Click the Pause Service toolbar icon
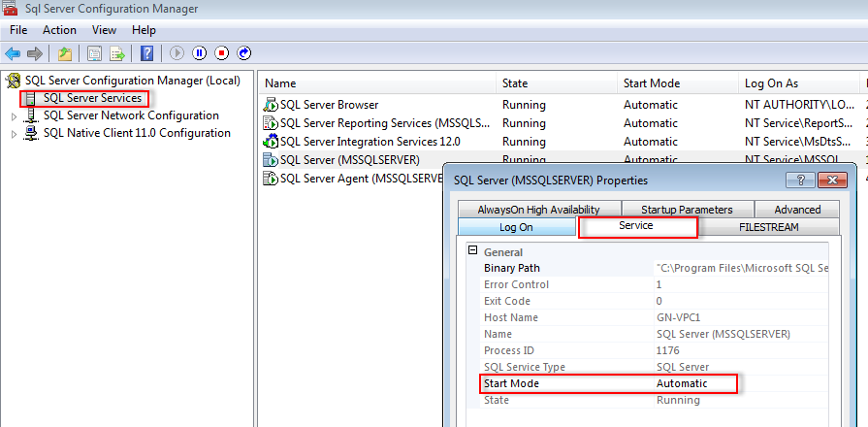Image resolution: width=868 pixels, height=427 pixels. [199, 53]
